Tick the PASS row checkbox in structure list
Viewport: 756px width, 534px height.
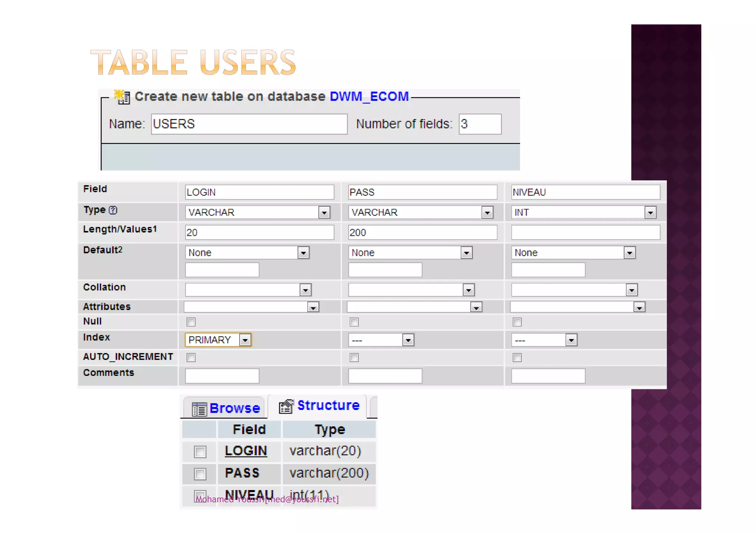[200, 474]
